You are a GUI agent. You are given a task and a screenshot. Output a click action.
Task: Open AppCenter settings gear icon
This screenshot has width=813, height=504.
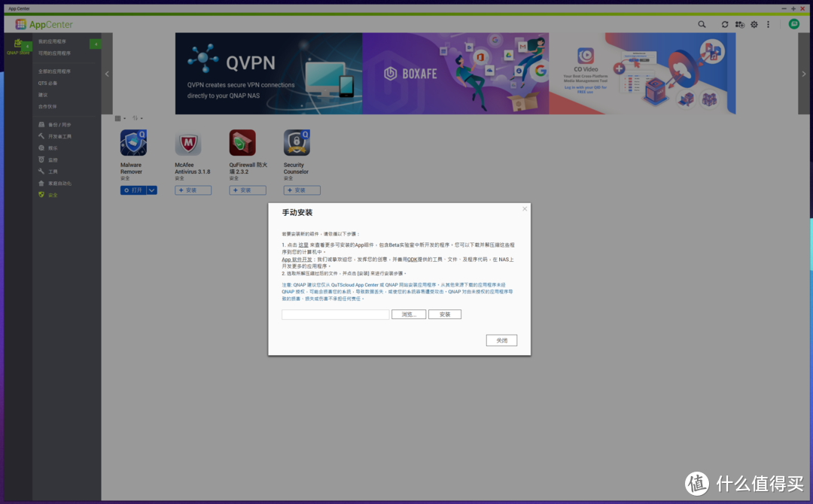(x=754, y=24)
